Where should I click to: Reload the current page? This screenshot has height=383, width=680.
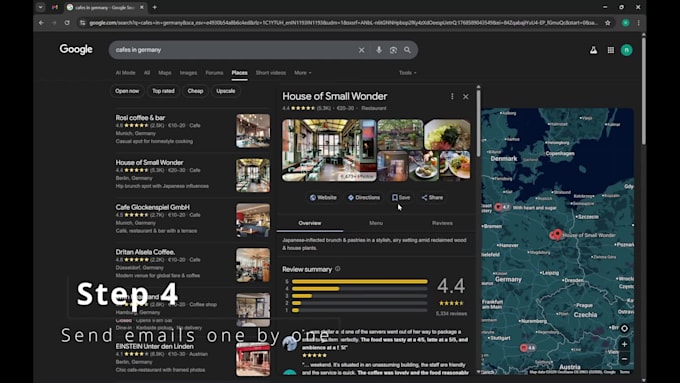(67, 23)
